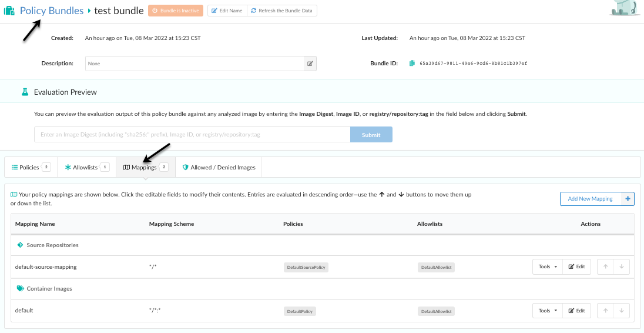The width and height of the screenshot is (644, 333).
Task: Refresh the Bundle Data
Action: pyautogui.click(x=282, y=11)
